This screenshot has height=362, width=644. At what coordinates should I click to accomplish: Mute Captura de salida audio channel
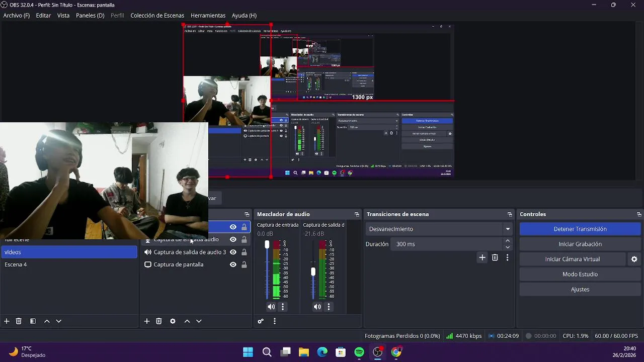tap(317, 307)
